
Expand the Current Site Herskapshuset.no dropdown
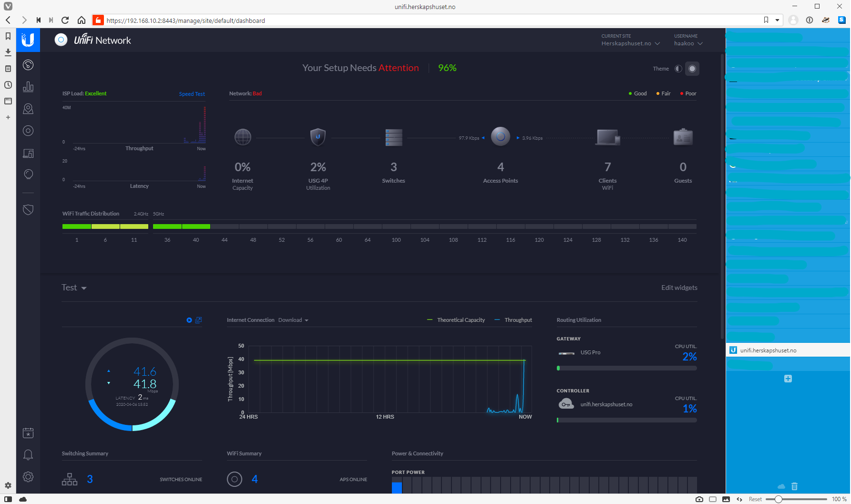point(630,43)
